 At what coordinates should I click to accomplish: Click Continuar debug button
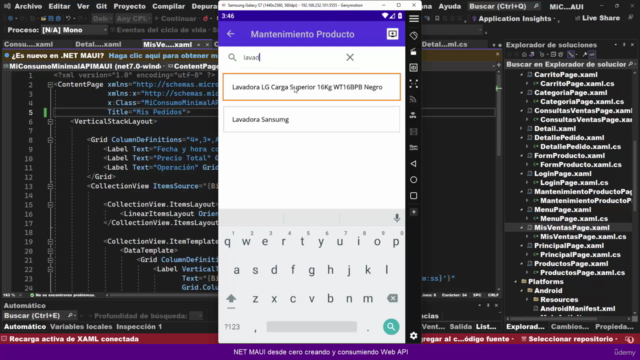click(176, 18)
